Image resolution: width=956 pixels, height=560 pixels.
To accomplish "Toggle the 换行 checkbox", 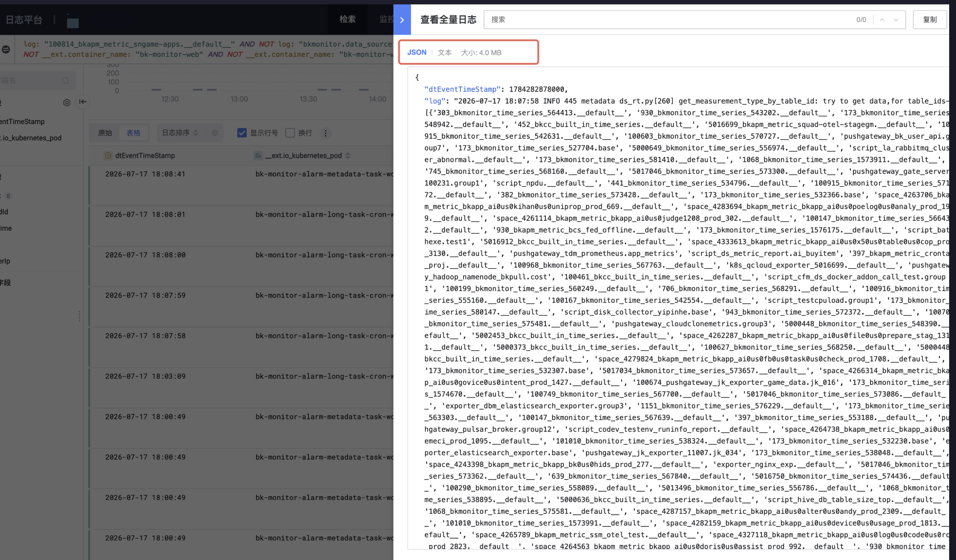I will click(x=290, y=133).
